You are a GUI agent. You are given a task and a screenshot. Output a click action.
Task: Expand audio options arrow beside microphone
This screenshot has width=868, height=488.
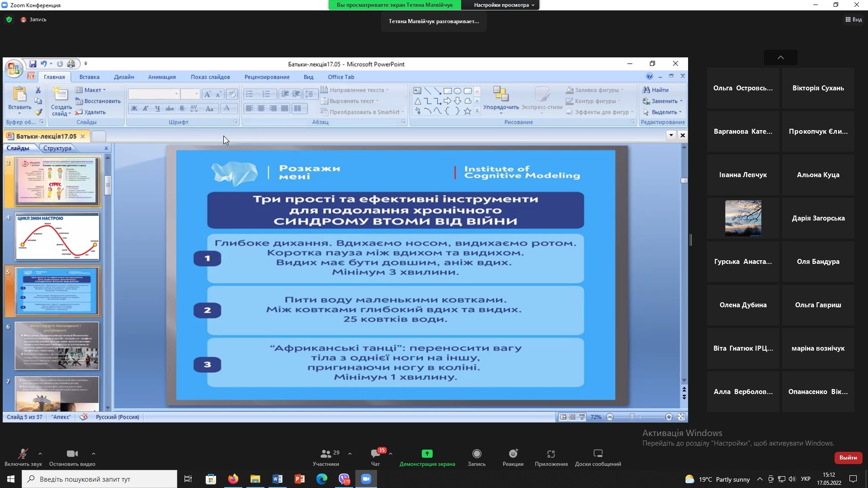[x=40, y=453]
